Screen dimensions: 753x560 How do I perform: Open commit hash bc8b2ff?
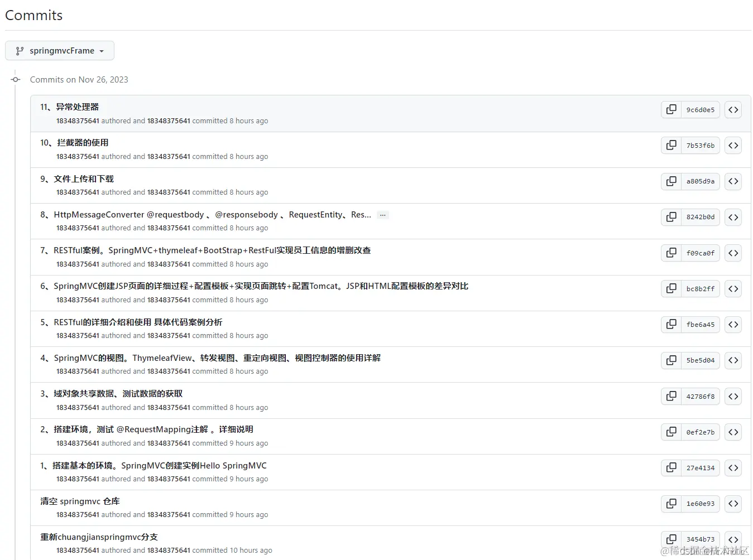coord(701,289)
